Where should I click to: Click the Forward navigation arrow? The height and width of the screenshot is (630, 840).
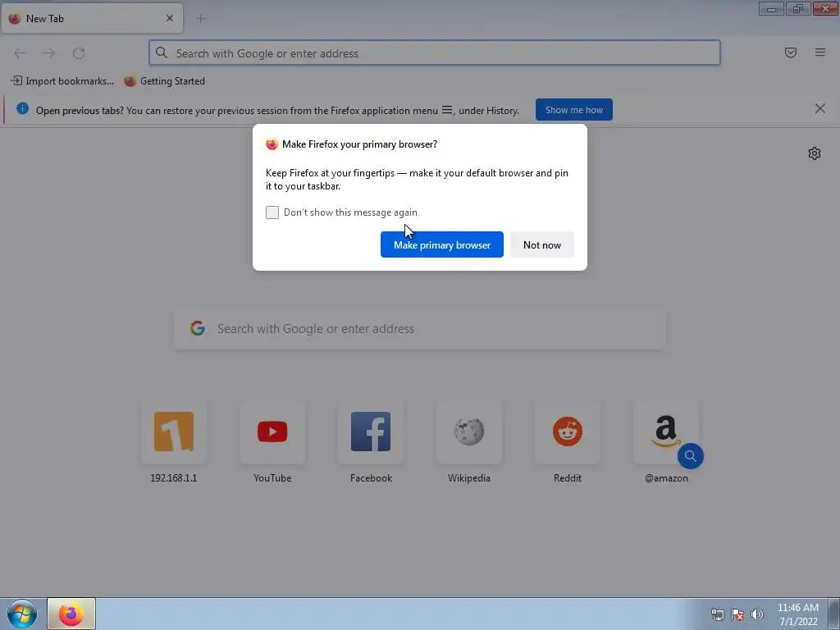click(49, 53)
